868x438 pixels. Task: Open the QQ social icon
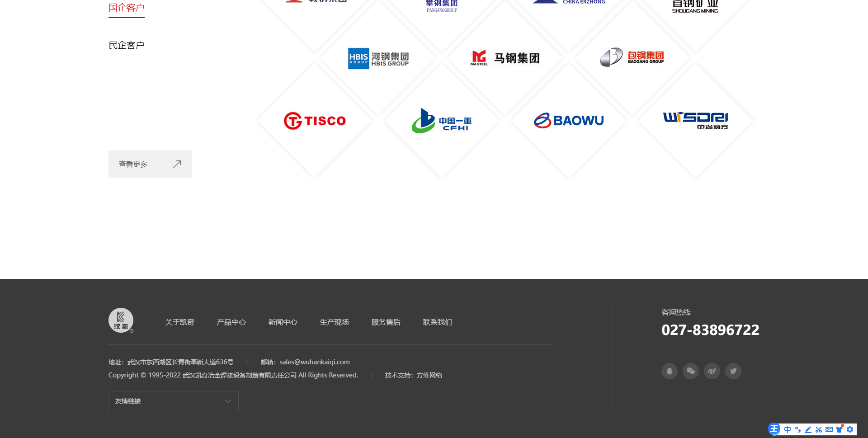click(x=670, y=371)
